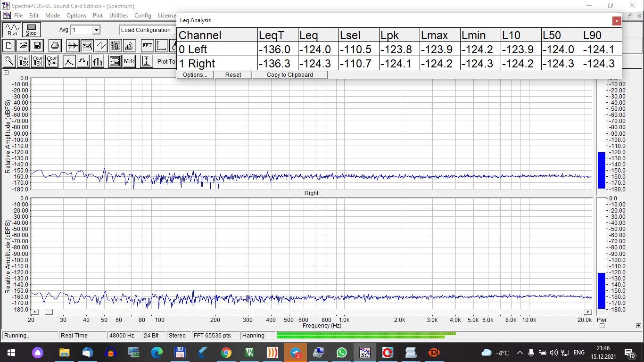Toggle the bar graph plot mode button

pos(98,61)
